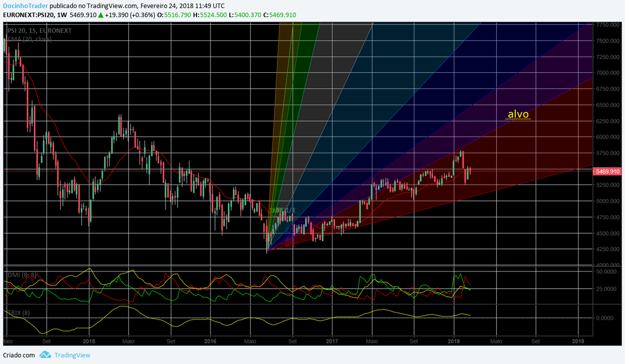This screenshot has width=625, height=364.
Task: Click the 6000.000 price axis label
Action: point(608,137)
